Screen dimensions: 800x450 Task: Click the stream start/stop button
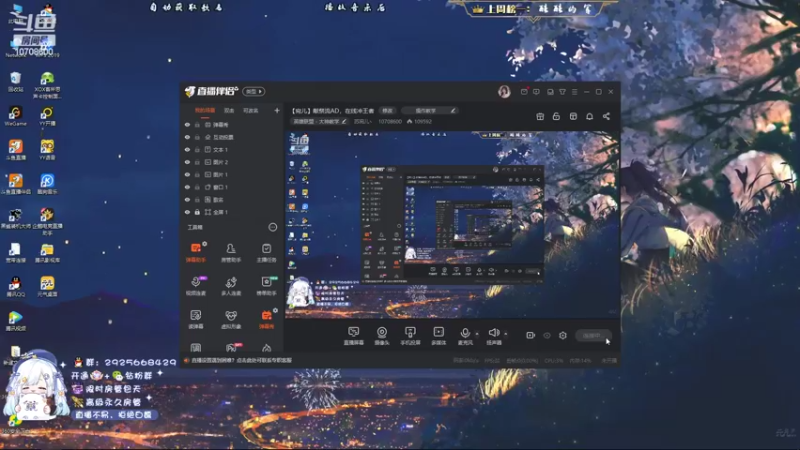point(593,336)
